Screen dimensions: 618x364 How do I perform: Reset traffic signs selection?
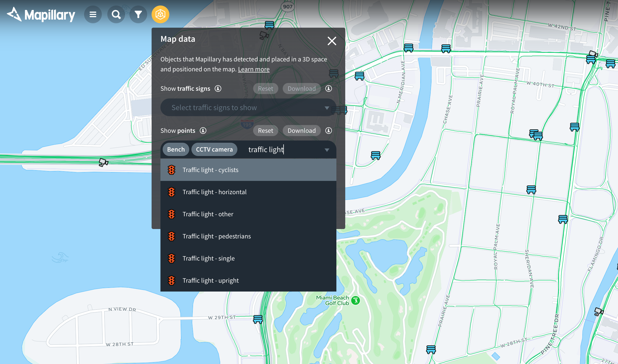tap(266, 89)
